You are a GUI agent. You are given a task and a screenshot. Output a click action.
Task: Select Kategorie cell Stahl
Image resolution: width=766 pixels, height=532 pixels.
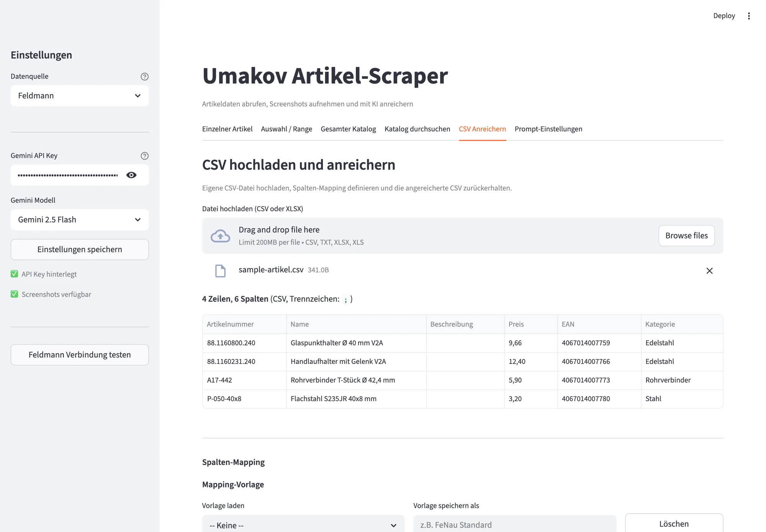(682, 399)
